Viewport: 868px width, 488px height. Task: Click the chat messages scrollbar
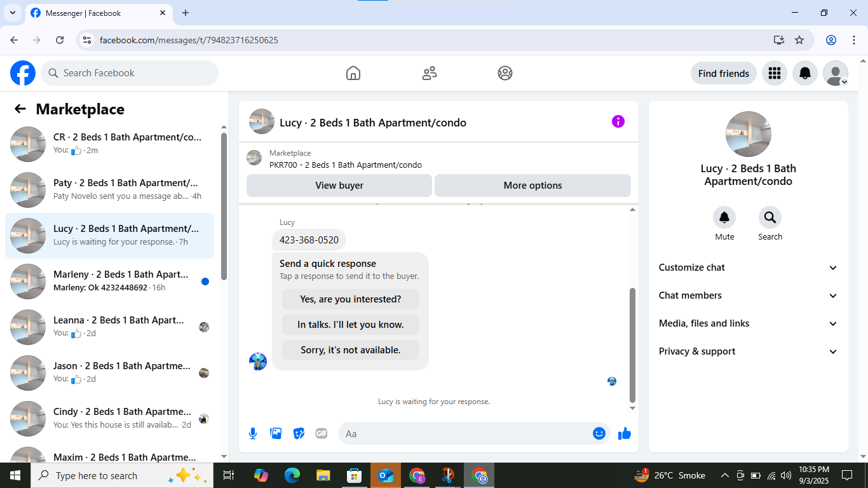632,345
